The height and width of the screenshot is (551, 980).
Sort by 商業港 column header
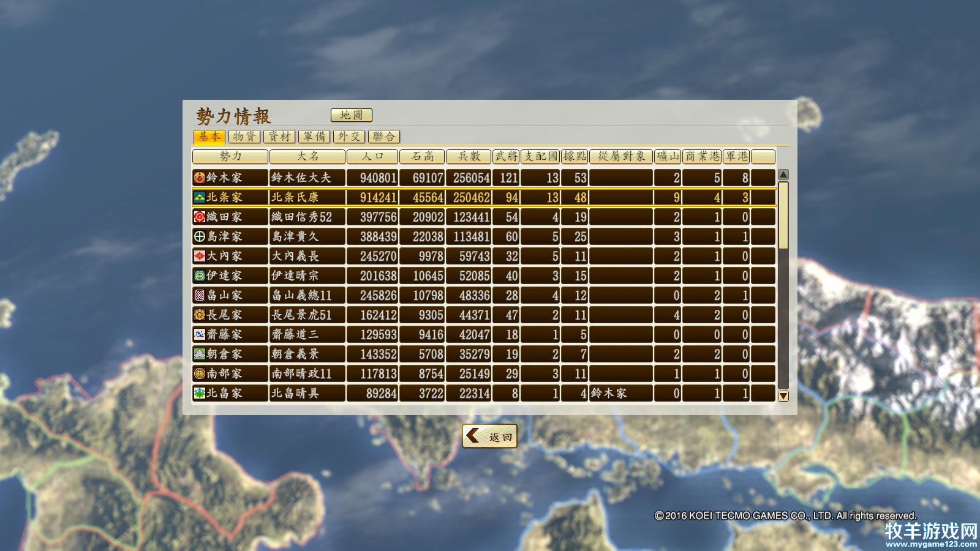[702, 157]
